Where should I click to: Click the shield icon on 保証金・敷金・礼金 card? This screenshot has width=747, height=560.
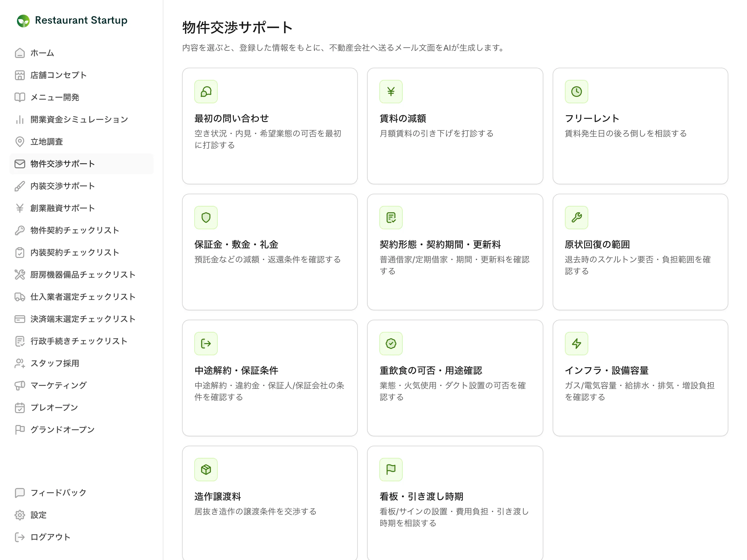(x=206, y=217)
